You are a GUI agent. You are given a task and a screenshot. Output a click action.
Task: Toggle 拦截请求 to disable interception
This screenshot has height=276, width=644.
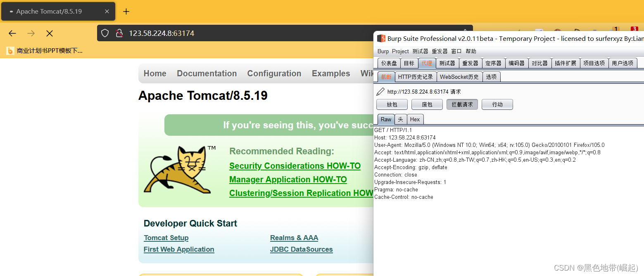coord(462,104)
